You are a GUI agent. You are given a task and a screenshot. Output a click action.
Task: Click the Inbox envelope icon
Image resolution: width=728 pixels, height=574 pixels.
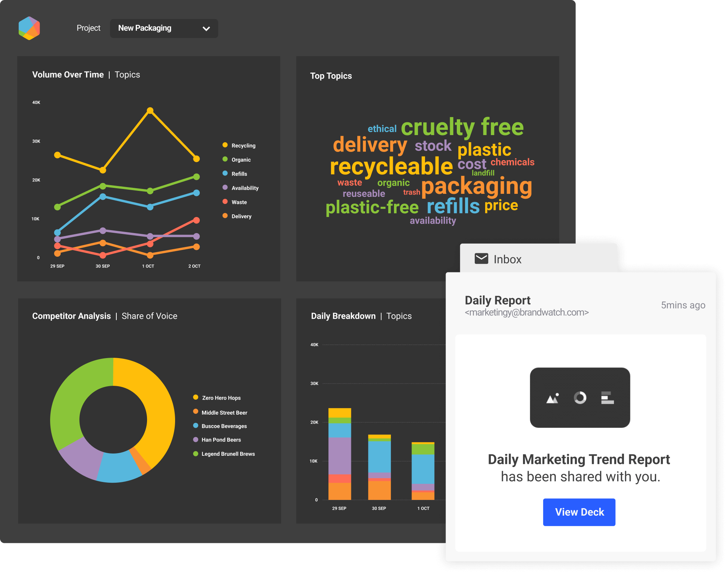coord(481,259)
